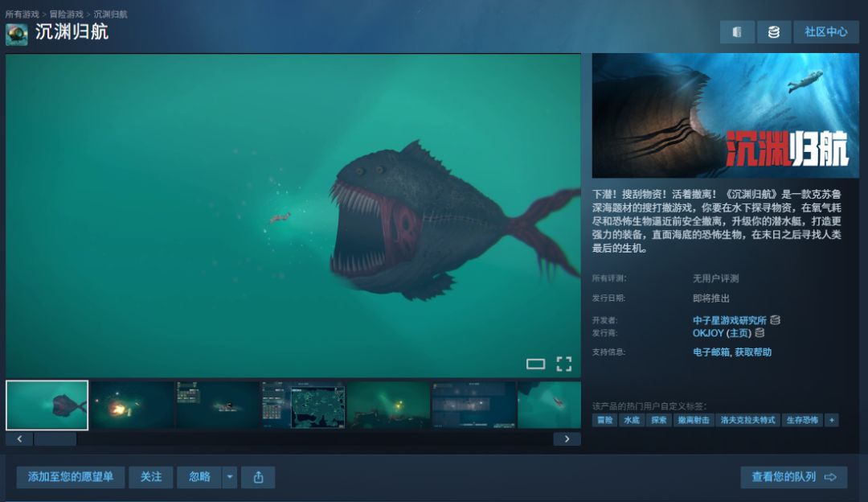Viewport: 868px width, 502px height.
Task: Click the 电子邮箱 support link
Action: point(710,352)
